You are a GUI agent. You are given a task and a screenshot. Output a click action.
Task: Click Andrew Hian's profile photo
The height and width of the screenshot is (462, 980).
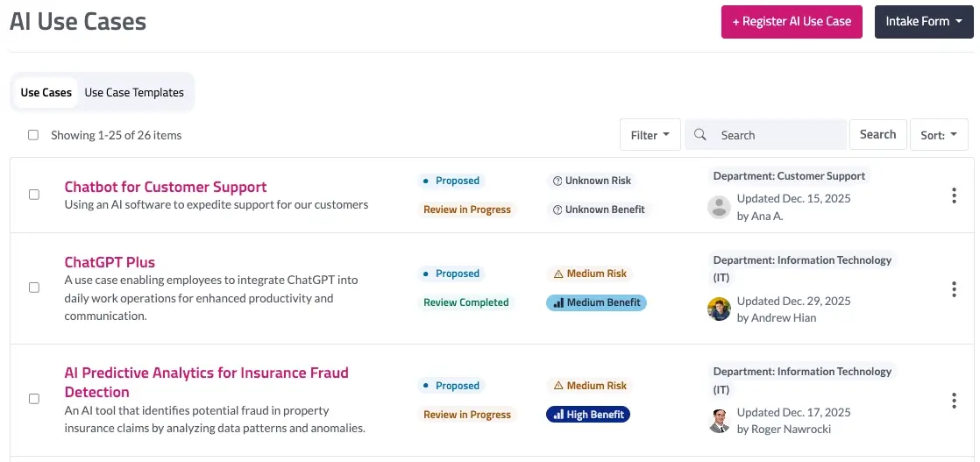pos(720,309)
